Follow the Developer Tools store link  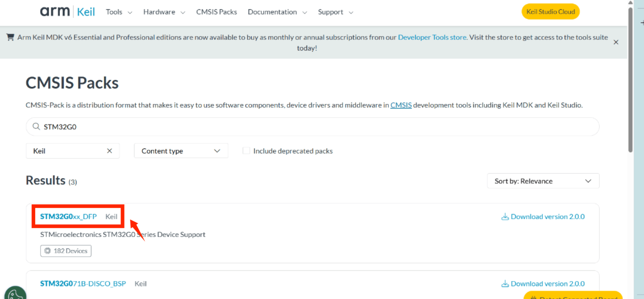click(x=432, y=37)
